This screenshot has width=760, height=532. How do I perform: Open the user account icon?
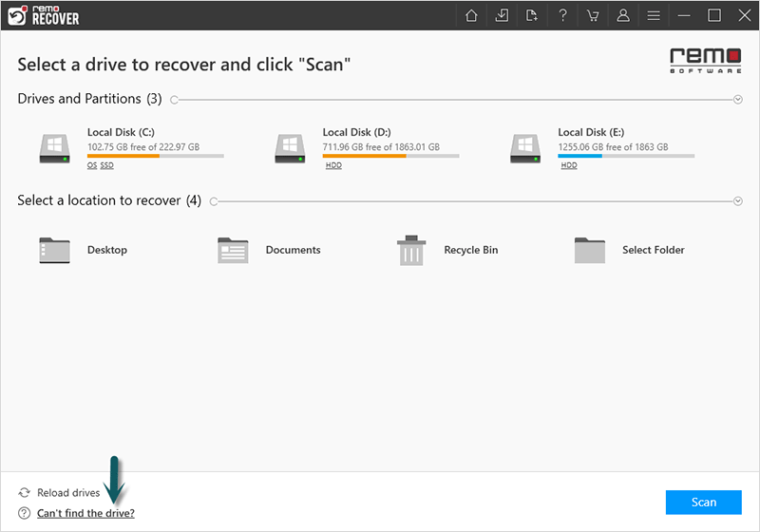(623, 15)
